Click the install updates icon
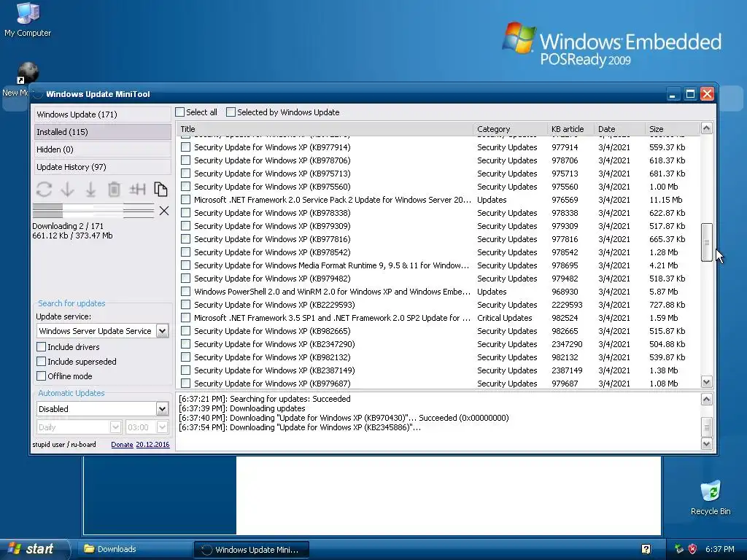This screenshot has height=560, width=747. [x=90, y=190]
